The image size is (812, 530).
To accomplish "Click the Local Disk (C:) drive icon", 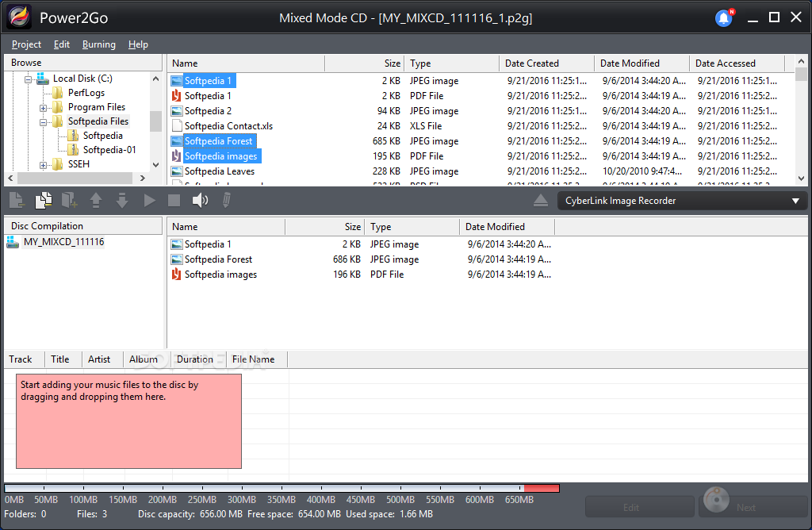I will click(x=43, y=79).
